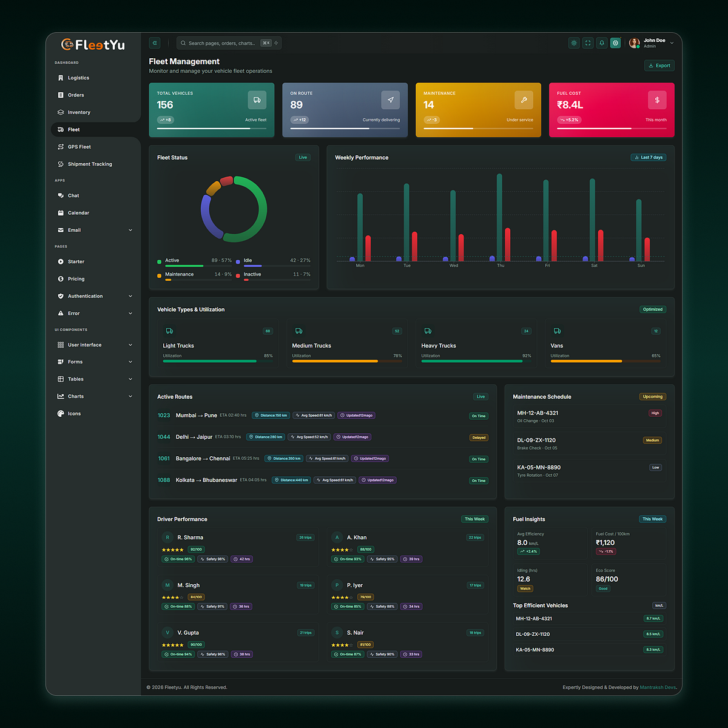This screenshot has width=728, height=728.
Task: Click John Doe's profile avatar
Action: (635, 43)
